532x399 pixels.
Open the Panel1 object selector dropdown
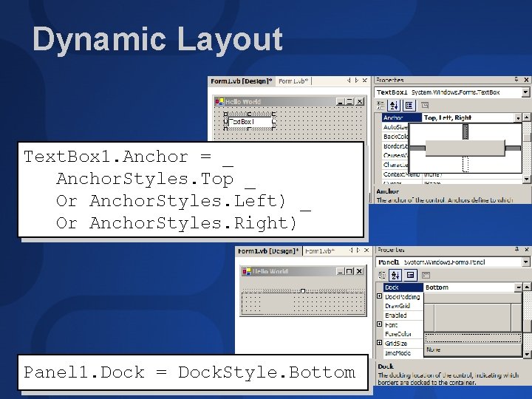click(525, 262)
